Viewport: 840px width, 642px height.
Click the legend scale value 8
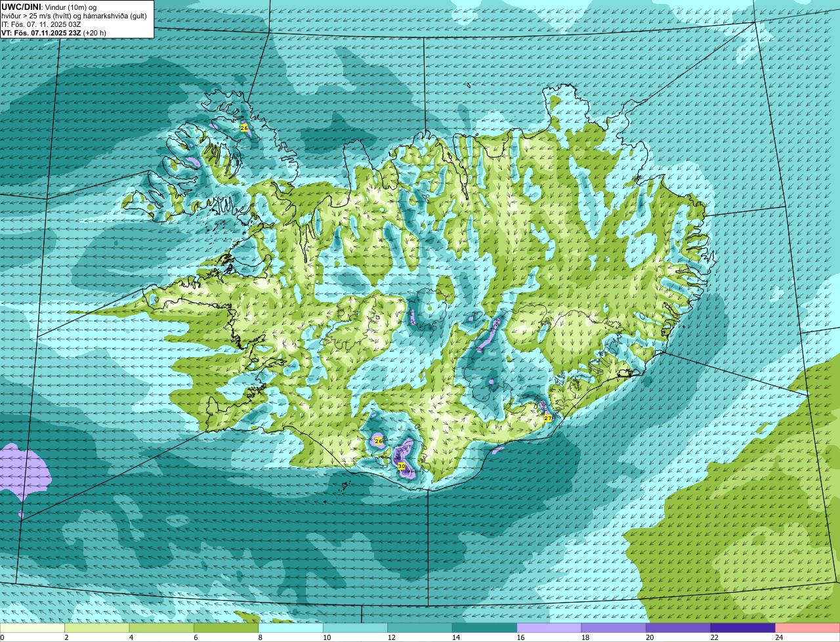point(259,637)
